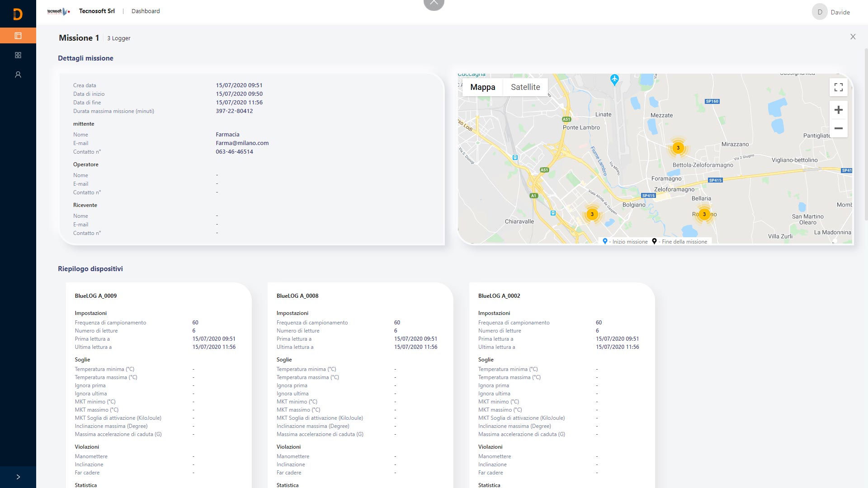The height and width of the screenshot is (488, 868).
Task: Open the grid dashboard icon in sidebar
Action: pos(18,55)
